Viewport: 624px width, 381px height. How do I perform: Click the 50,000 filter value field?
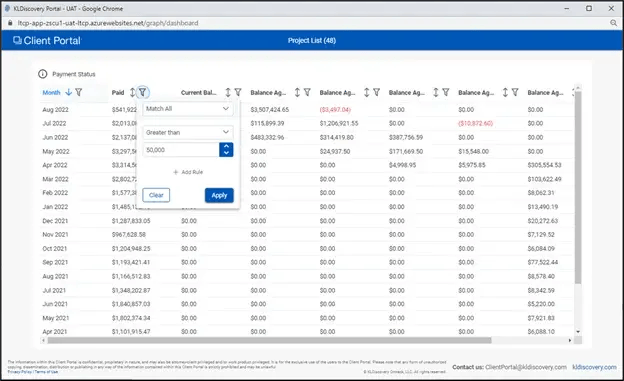[181, 150]
